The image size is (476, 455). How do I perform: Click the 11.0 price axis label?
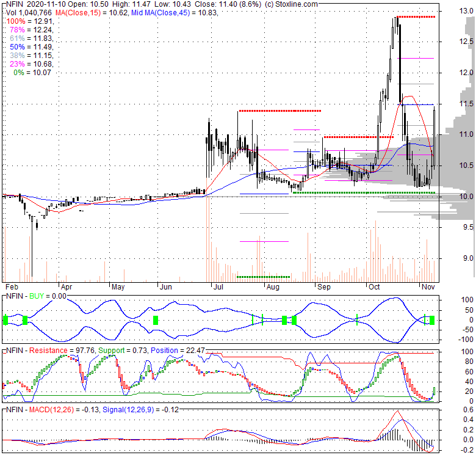click(x=466, y=134)
